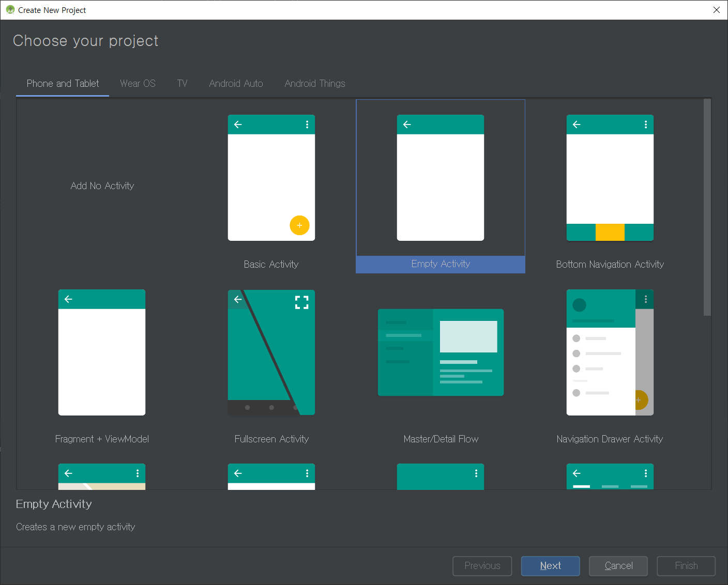The width and height of the screenshot is (728, 585).
Task: Select the Basic Activity template thumbnail
Action: 271,178
